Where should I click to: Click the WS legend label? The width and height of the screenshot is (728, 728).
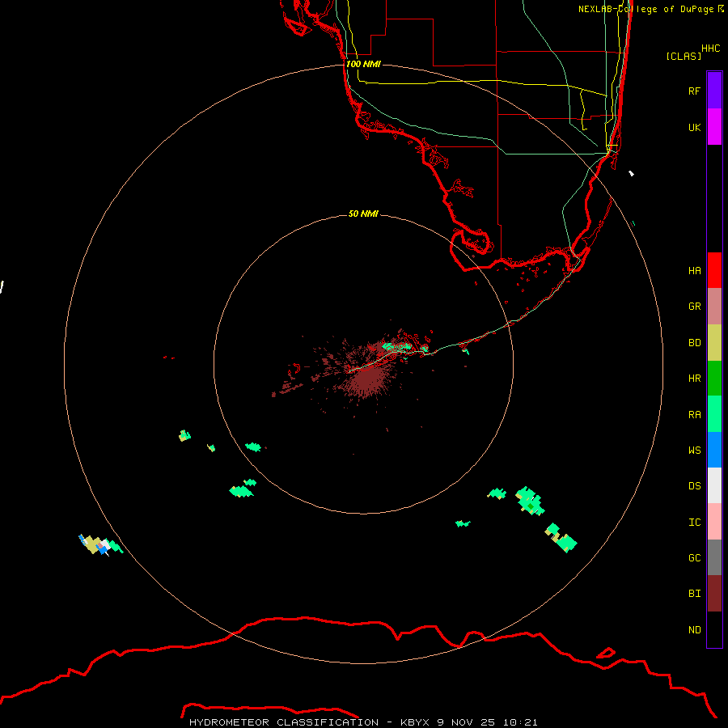click(x=694, y=451)
